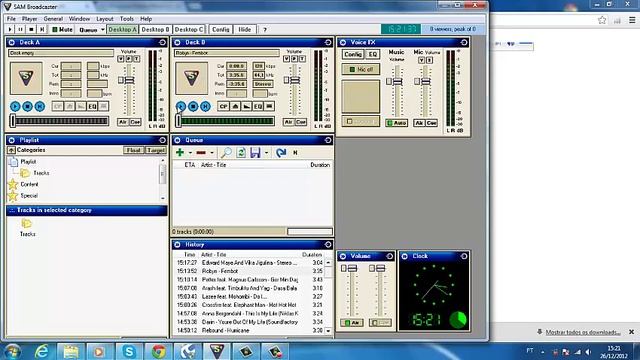The width and height of the screenshot is (640, 360).
Task: Open dropdown arrow next to save icon
Action: [x=266, y=153]
